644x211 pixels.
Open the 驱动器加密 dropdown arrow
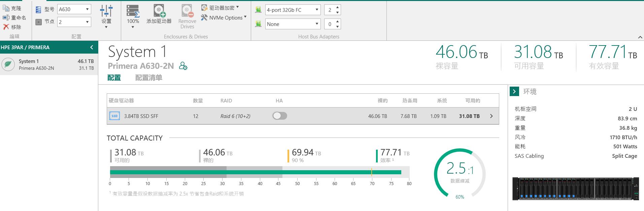tap(238, 7)
